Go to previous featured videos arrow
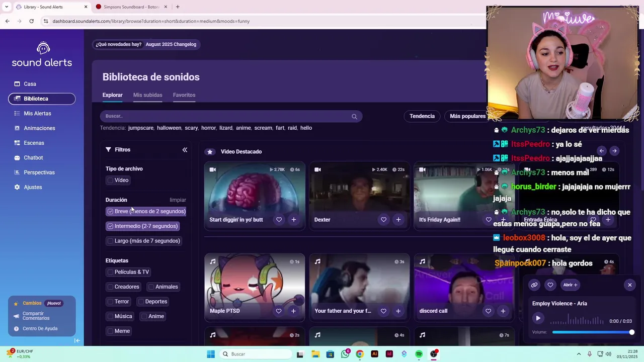Viewport: 644px width, 362px height. (602, 151)
